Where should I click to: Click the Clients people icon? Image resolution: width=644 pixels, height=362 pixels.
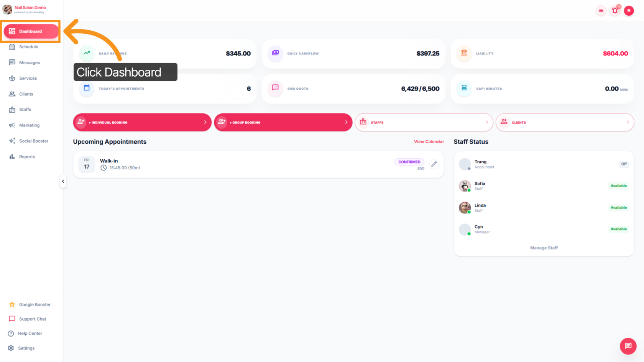12,94
